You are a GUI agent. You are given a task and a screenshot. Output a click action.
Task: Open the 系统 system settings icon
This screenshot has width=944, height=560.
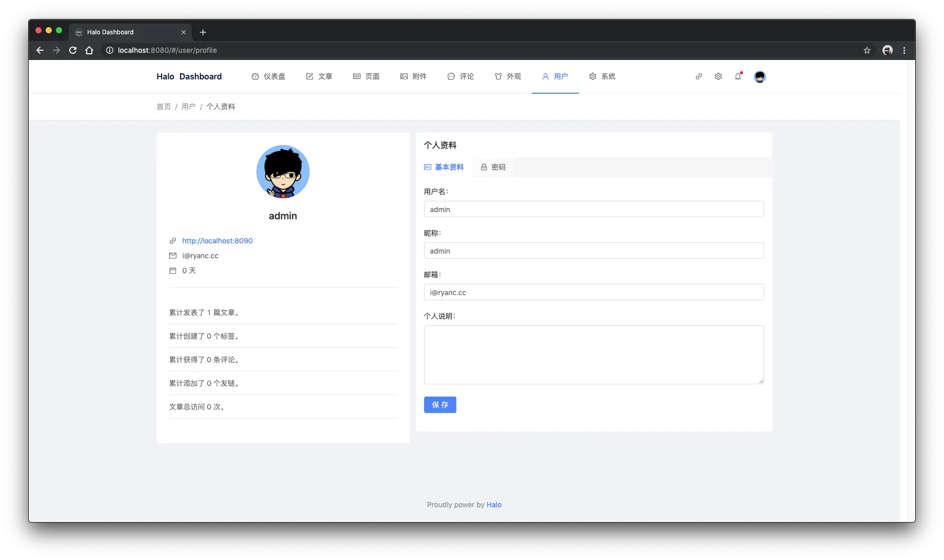click(x=602, y=76)
